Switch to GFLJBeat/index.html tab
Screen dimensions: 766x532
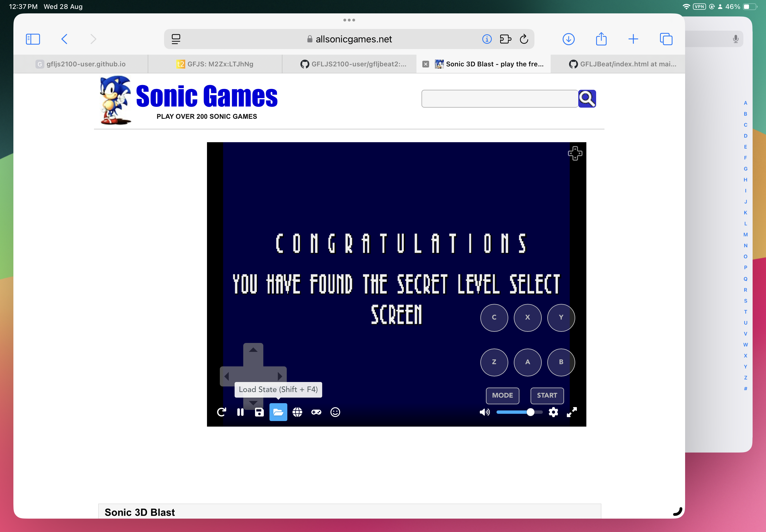click(x=618, y=64)
